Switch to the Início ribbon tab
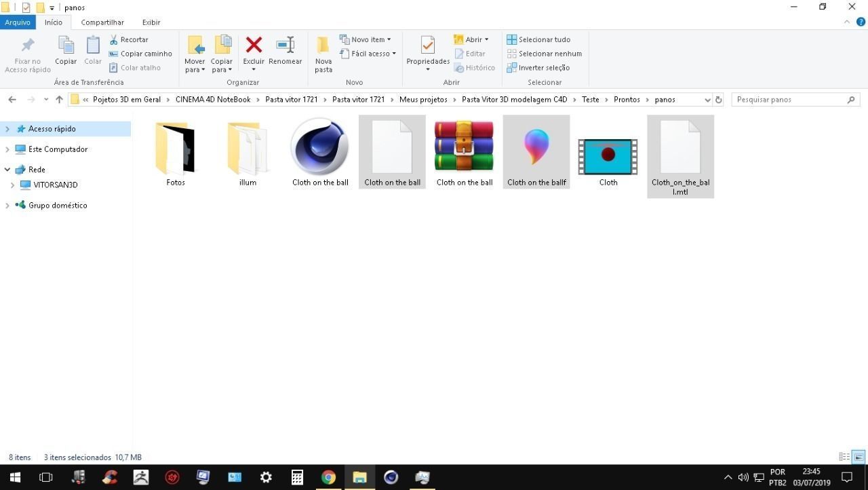 (54, 22)
